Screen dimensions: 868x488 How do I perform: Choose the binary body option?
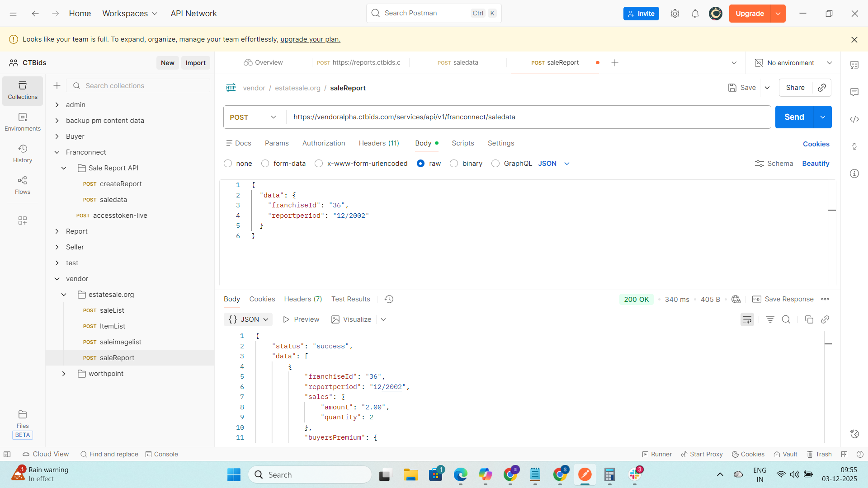point(454,164)
